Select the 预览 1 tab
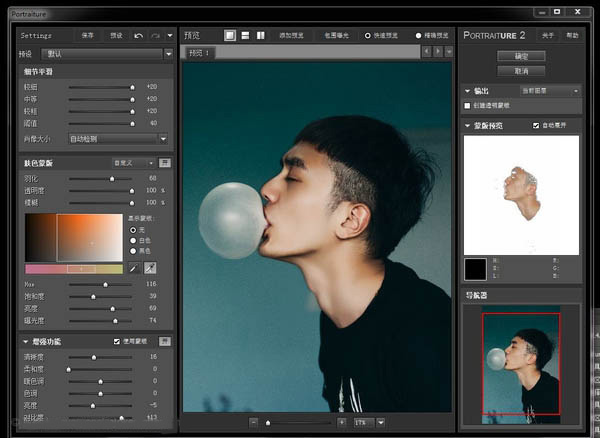600x438 pixels. (200, 52)
